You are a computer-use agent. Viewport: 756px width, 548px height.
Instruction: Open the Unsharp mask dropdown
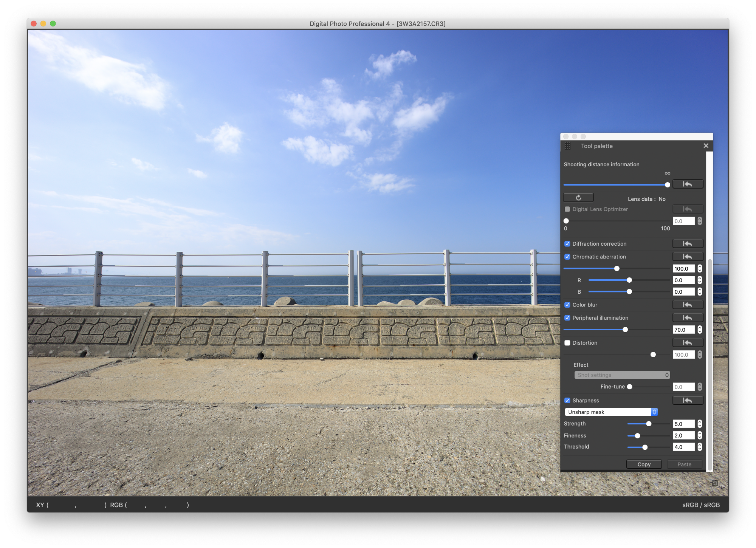[x=611, y=412]
